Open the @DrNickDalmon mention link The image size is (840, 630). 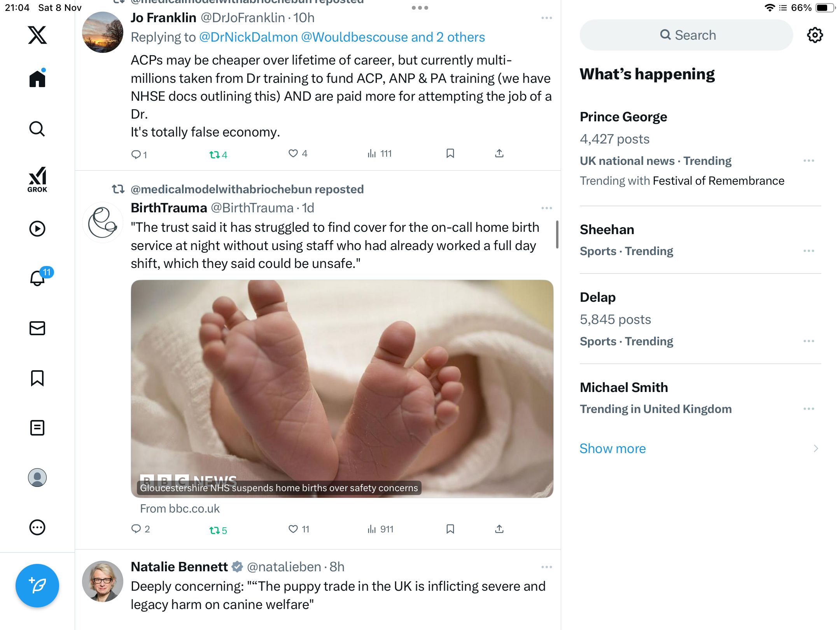coord(248,37)
